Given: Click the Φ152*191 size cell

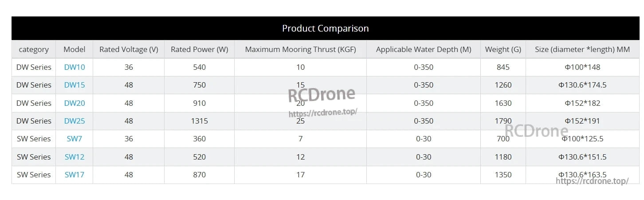Looking at the screenshot, I should point(582,121).
